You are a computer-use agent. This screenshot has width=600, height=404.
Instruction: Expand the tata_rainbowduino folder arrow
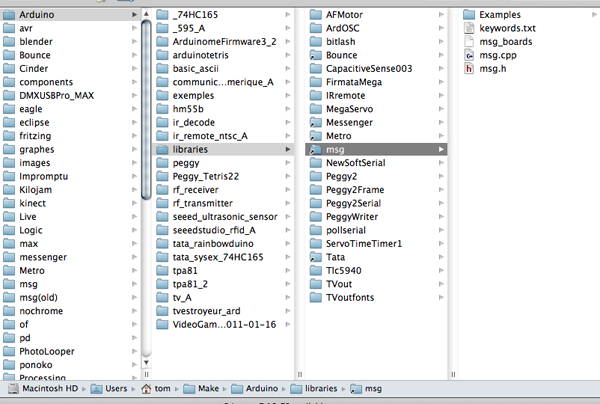(288, 244)
